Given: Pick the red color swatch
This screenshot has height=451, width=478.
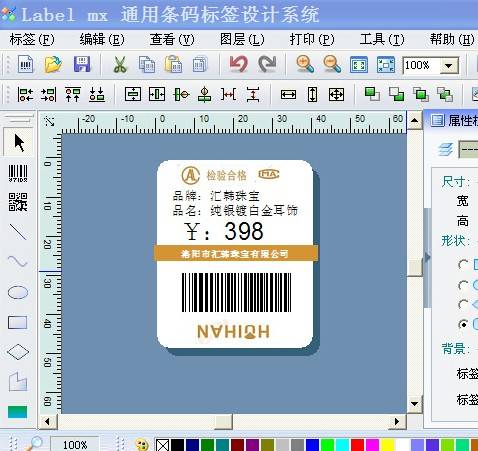Looking at the screenshot, I should click(357, 445).
